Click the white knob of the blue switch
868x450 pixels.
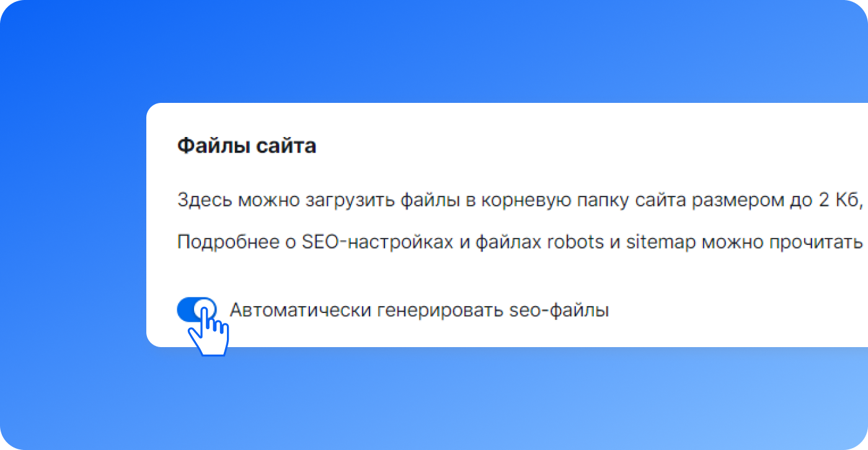click(205, 309)
